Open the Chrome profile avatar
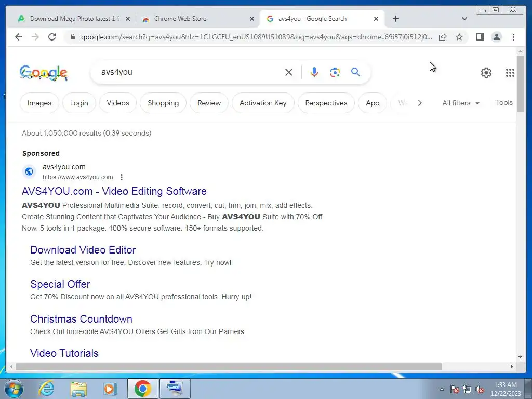 tap(497, 37)
